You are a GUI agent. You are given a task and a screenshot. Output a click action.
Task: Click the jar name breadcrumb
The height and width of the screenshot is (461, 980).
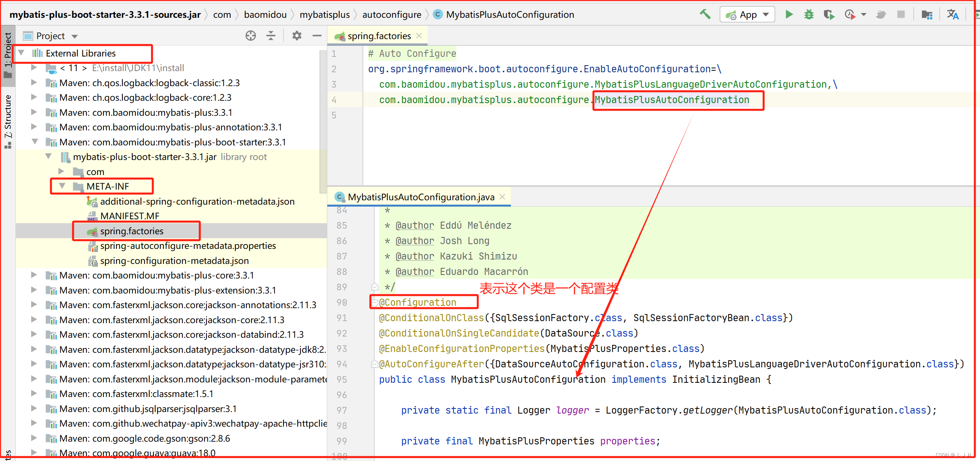coord(105,15)
